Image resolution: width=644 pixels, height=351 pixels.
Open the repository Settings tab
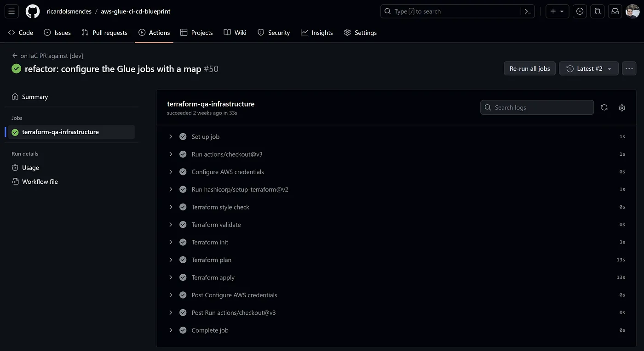click(x=360, y=33)
